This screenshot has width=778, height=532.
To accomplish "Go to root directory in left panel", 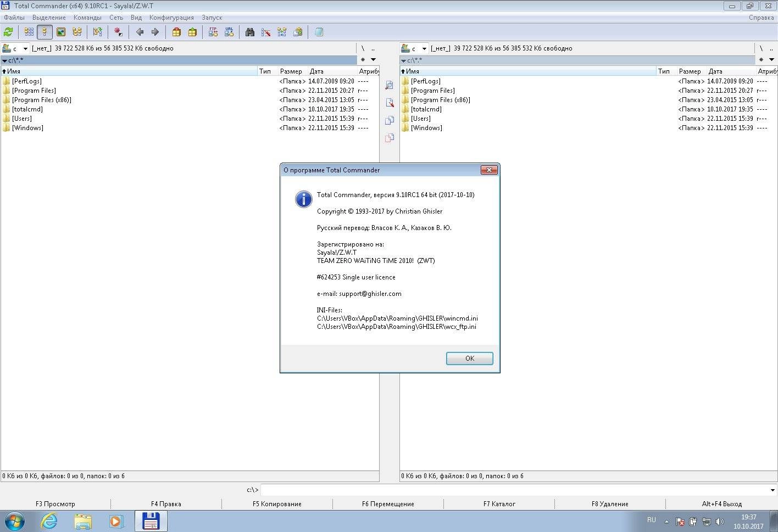I will [363, 48].
